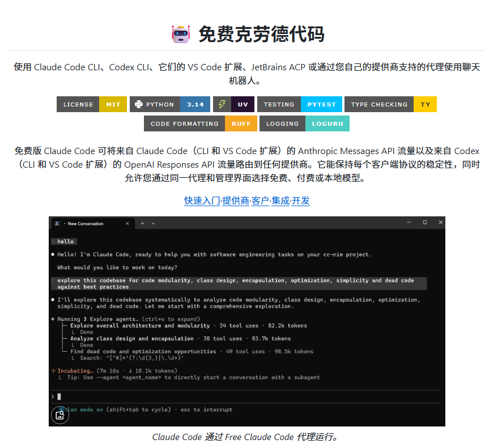Viewport: 485px width, 448px height.
Task: Open the UV badge label
Action: tap(242, 104)
